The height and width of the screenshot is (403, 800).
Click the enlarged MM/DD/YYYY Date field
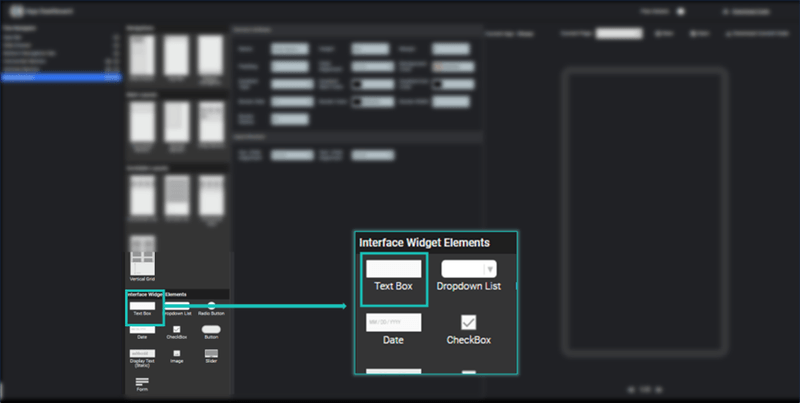pos(393,322)
